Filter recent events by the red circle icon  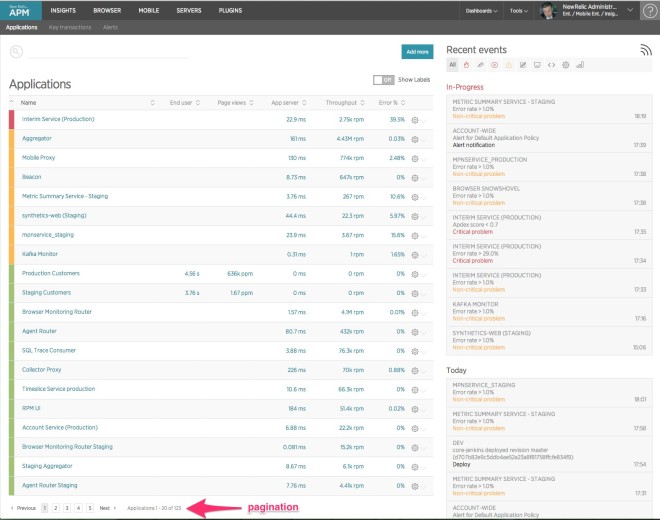tap(495, 65)
